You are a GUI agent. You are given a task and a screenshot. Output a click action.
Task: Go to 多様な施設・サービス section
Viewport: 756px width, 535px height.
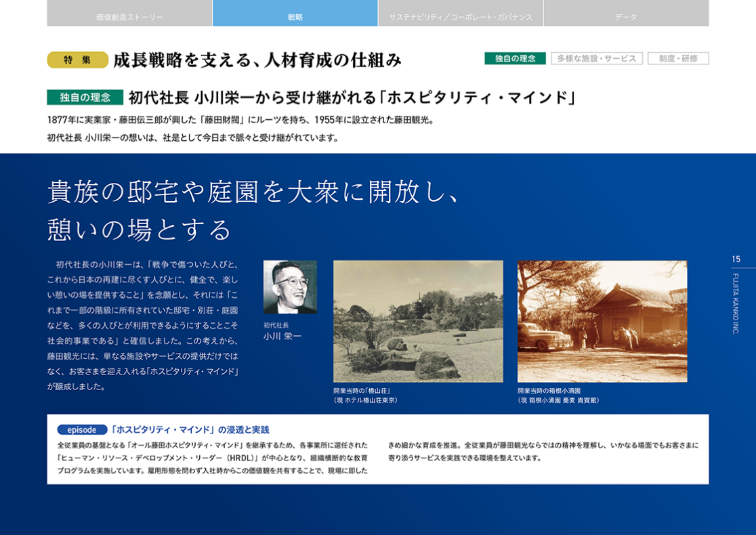tap(596, 58)
